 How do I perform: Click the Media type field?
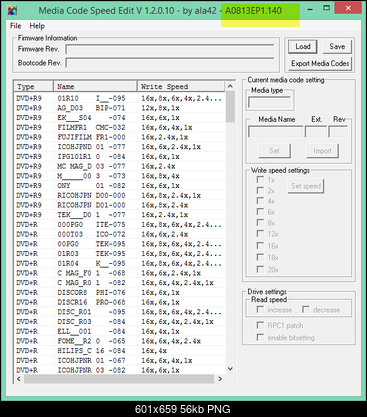(270, 103)
